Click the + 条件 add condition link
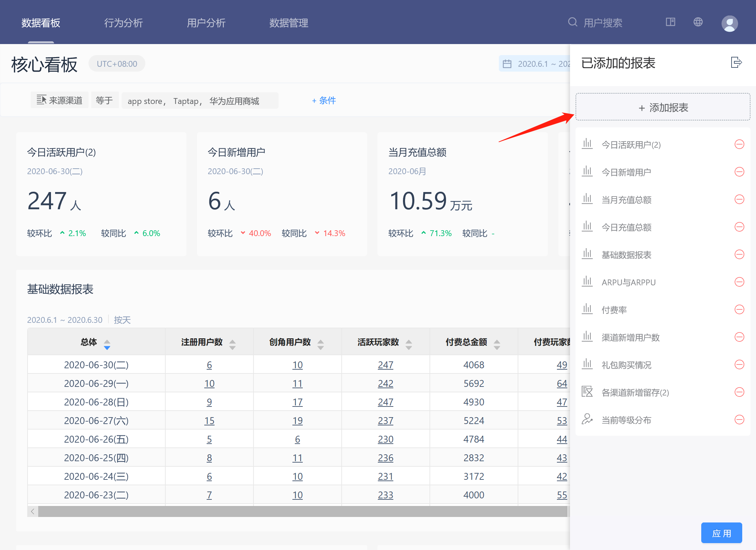This screenshot has height=550, width=756. [323, 101]
